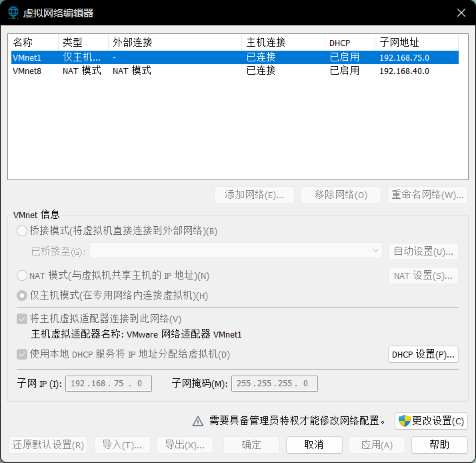Select the NAT 模式 radio button
Screen dimensions: 476x463
22,276
